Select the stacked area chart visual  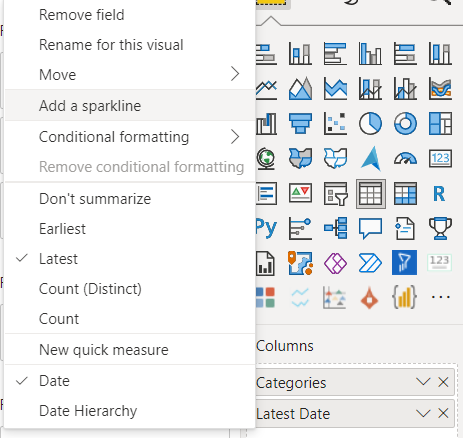335,89
